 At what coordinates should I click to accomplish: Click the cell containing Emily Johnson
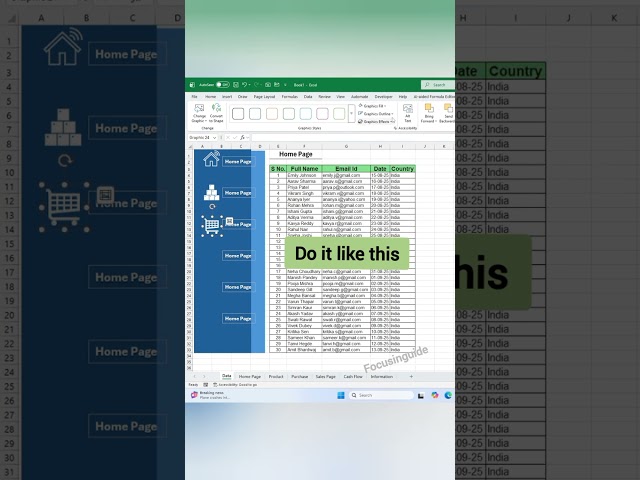tap(304, 175)
